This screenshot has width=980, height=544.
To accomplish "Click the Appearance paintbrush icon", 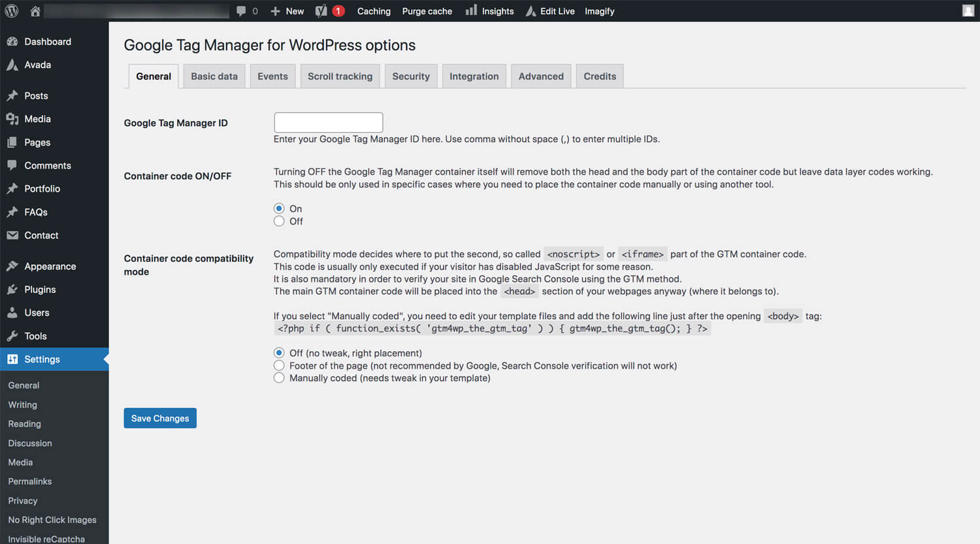I will (12, 266).
